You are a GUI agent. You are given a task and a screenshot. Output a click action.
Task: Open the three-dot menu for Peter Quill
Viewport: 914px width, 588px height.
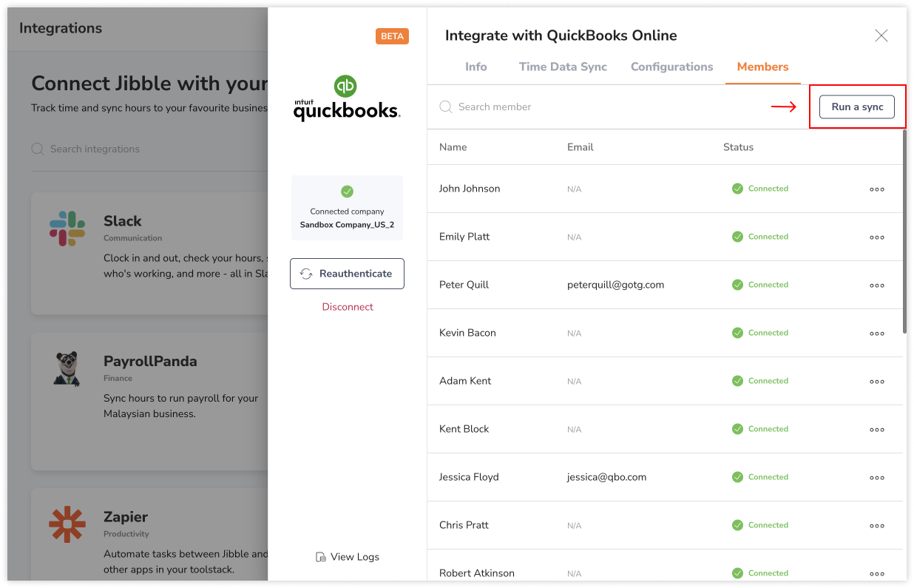pos(877,285)
